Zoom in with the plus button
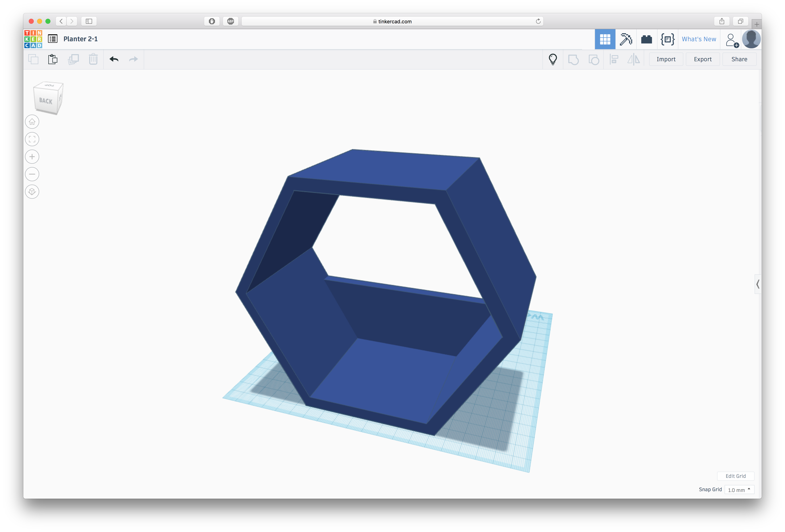Image resolution: width=785 pixels, height=532 pixels. click(x=32, y=157)
